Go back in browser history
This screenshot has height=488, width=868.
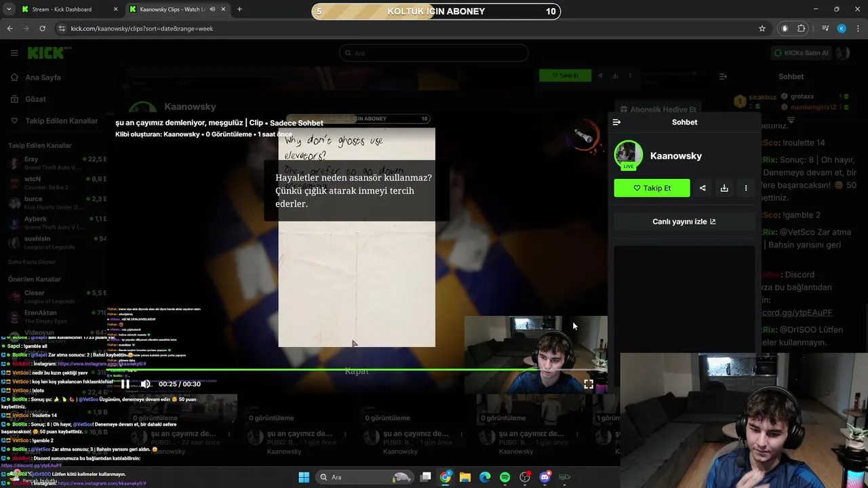click(9, 28)
